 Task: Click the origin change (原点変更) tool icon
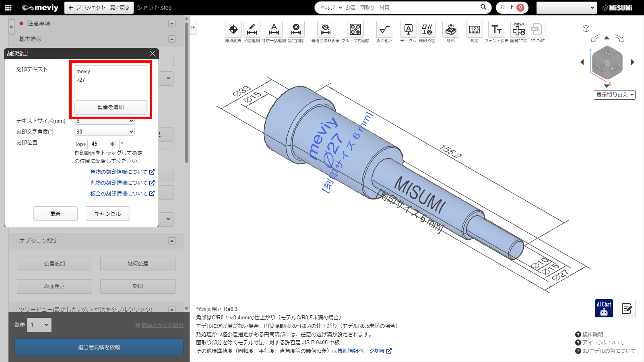pos(233,30)
